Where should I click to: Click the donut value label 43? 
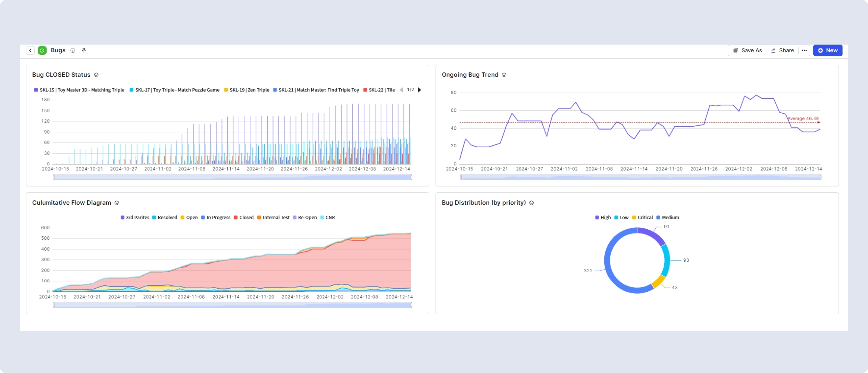coord(675,288)
